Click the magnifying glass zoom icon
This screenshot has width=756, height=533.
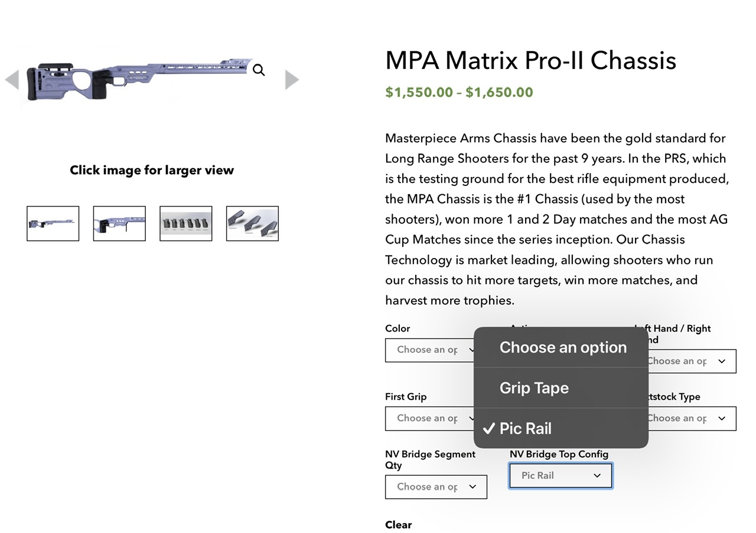pos(259,71)
